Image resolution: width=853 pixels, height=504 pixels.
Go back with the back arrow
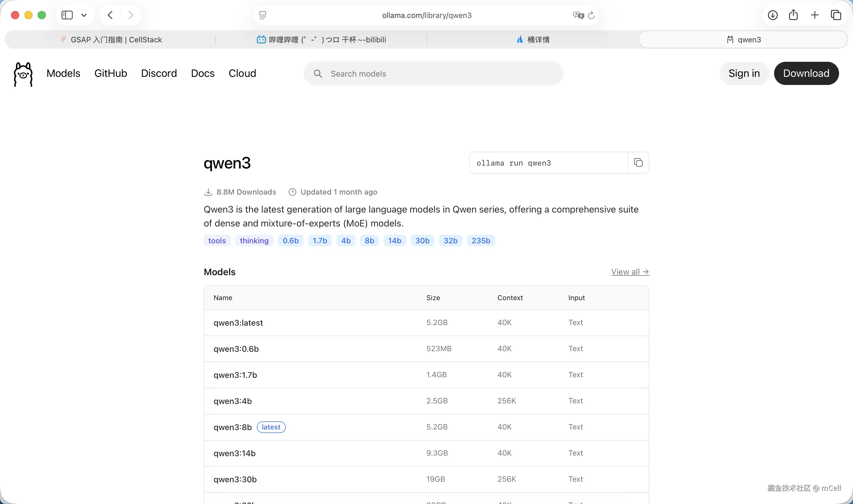110,15
